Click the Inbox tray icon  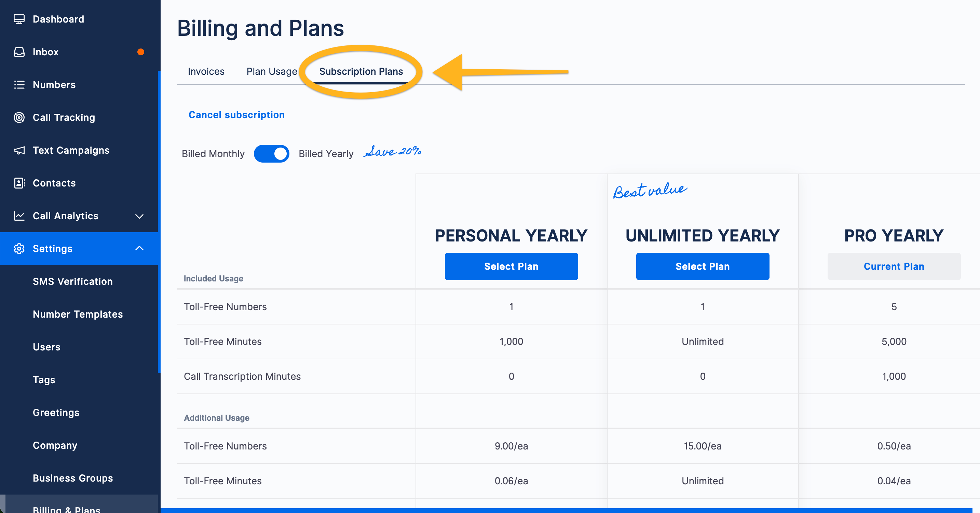point(19,52)
